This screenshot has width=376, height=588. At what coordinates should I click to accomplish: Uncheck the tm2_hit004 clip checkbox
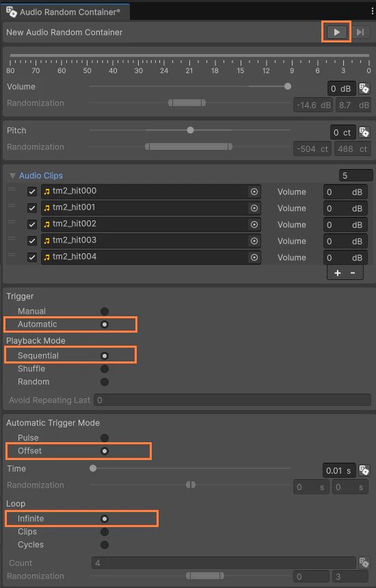pyautogui.click(x=32, y=257)
